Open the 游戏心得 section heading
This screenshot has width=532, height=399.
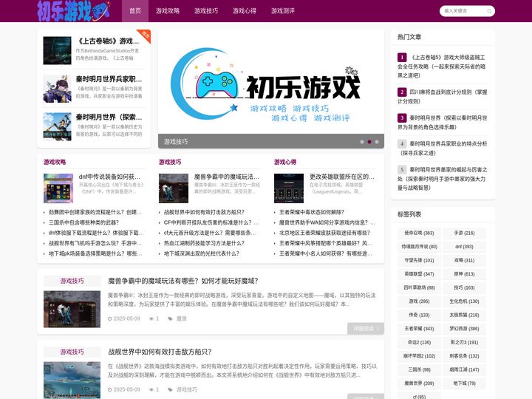point(285,162)
